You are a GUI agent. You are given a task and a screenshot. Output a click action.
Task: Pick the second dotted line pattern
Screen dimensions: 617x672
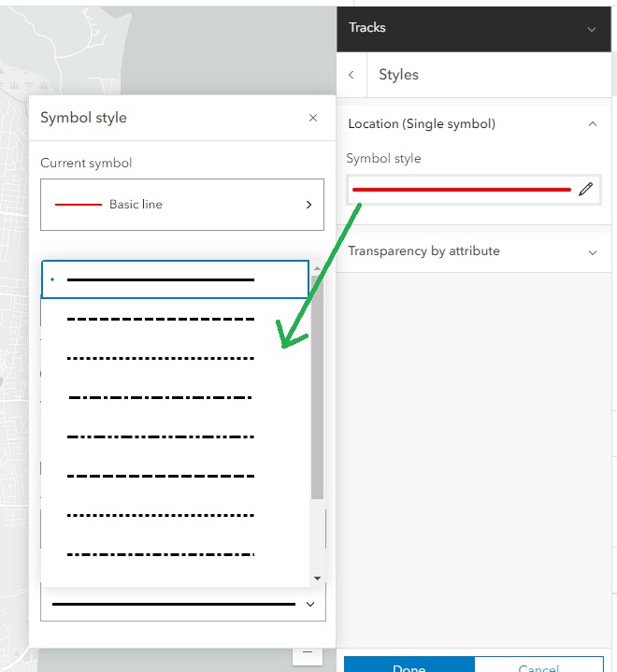(175, 515)
